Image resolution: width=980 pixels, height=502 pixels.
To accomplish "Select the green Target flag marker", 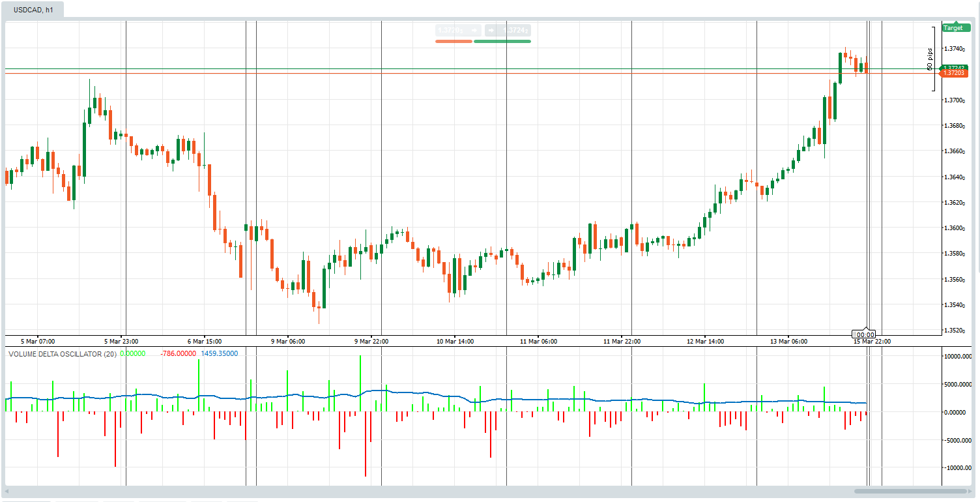I will pos(956,27).
